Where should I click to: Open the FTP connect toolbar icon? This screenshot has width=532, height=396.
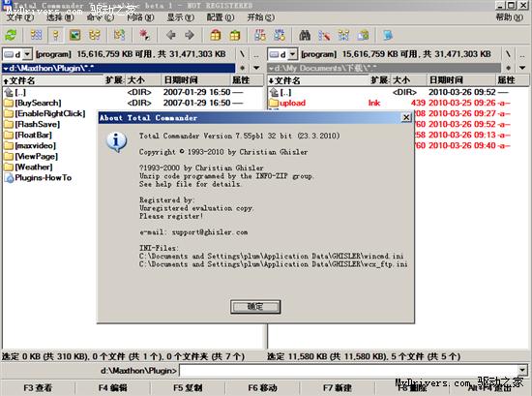(x=260, y=35)
